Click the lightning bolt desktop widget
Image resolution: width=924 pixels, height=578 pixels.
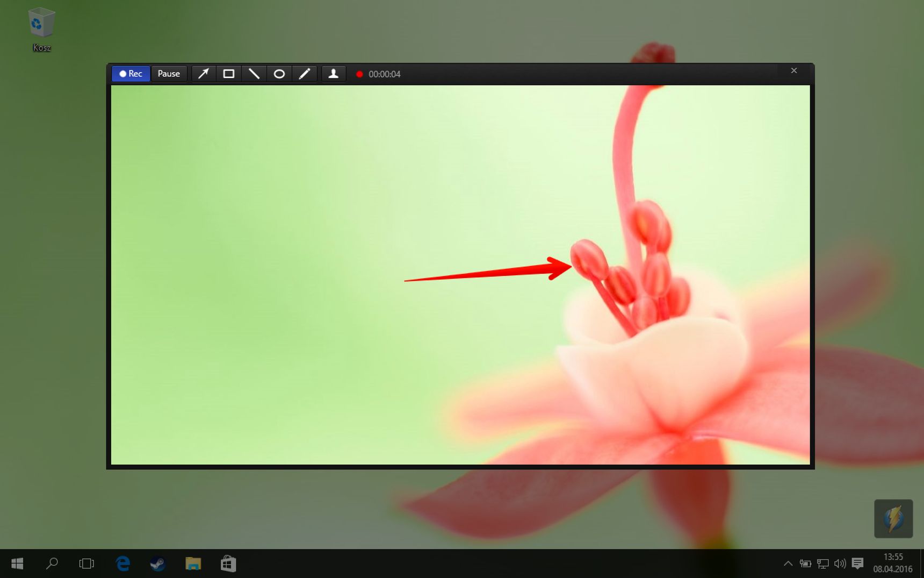(893, 519)
